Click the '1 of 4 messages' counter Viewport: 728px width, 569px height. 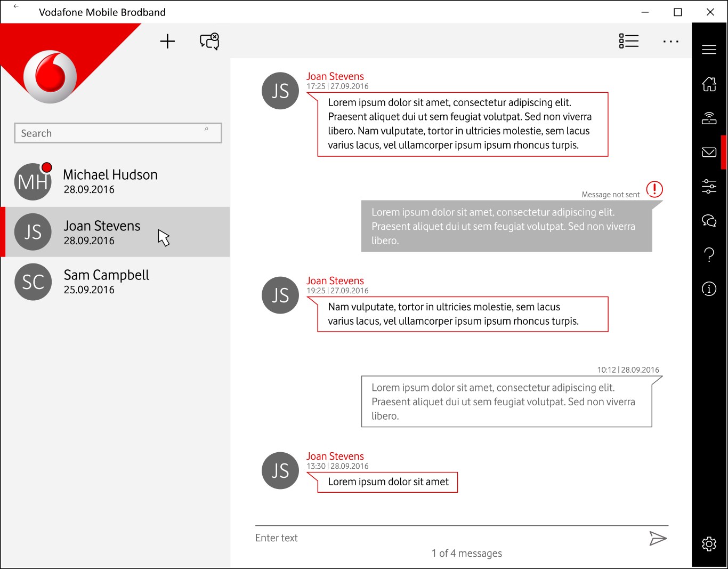pyautogui.click(x=467, y=554)
